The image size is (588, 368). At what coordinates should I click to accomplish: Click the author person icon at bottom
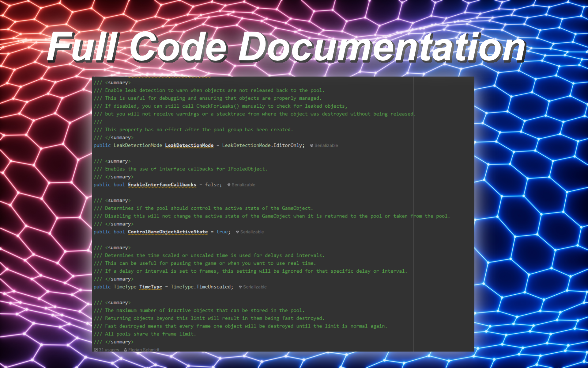[x=126, y=350]
